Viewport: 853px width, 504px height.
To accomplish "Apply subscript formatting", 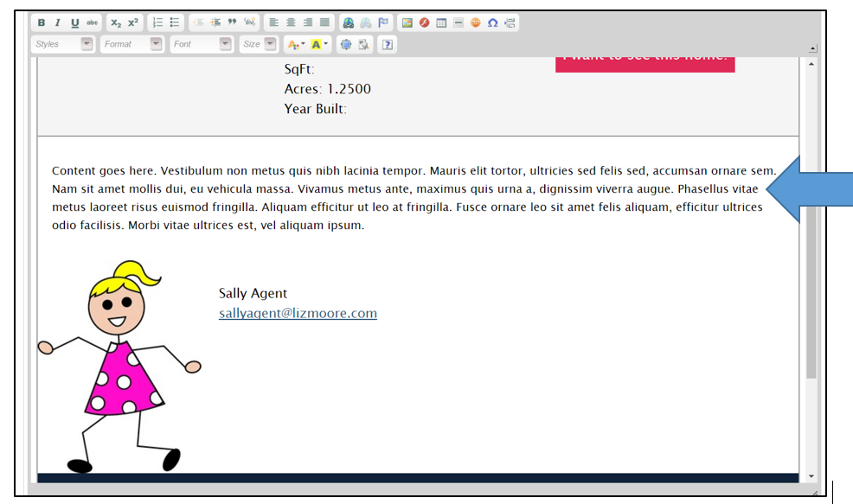I will click(116, 23).
